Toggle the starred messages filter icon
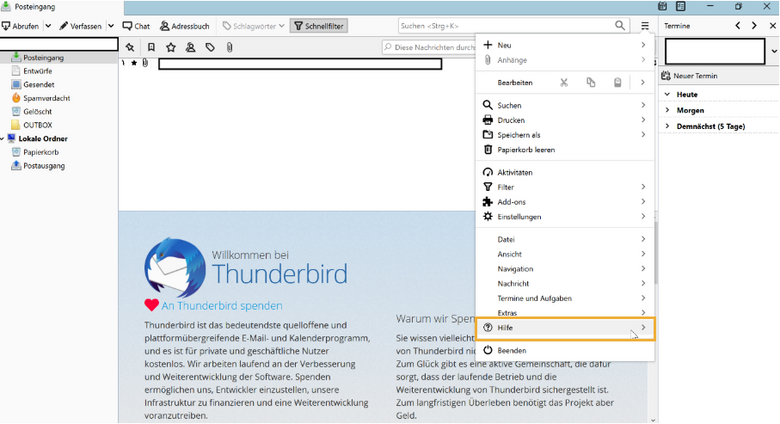This screenshot has height=424, width=780. (171, 47)
